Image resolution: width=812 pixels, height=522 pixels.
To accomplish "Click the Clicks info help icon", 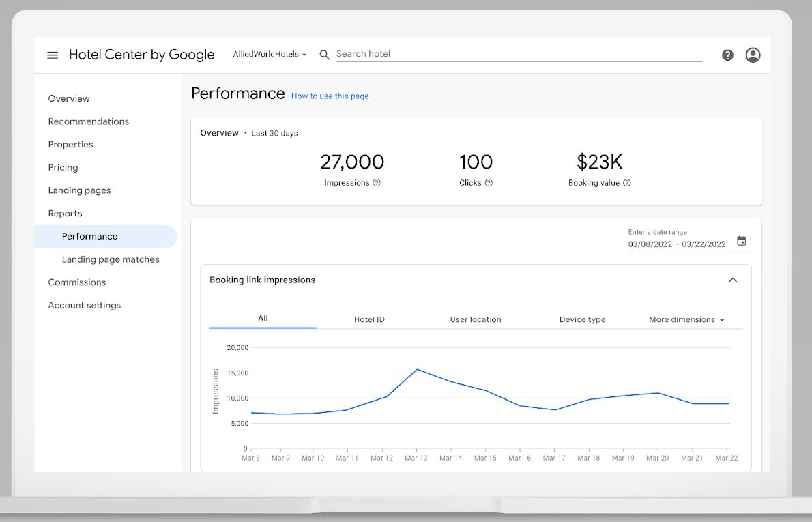I will point(489,183).
